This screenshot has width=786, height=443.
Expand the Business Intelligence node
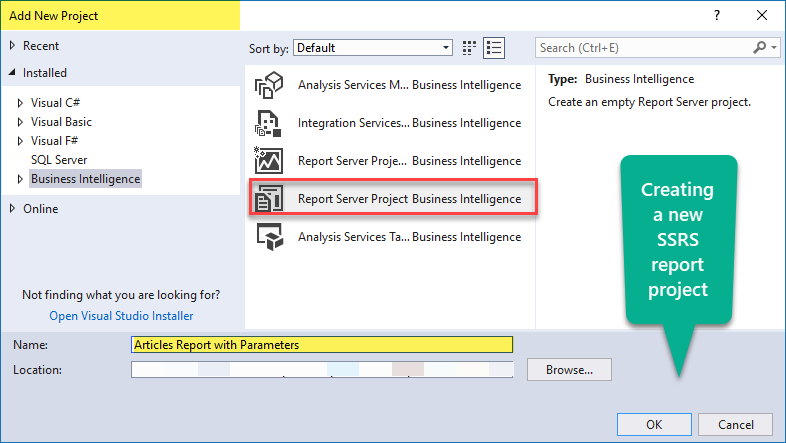click(20, 179)
